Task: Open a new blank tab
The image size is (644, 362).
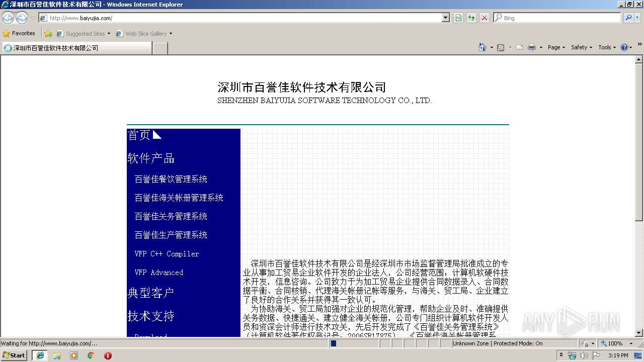Action: point(160,48)
